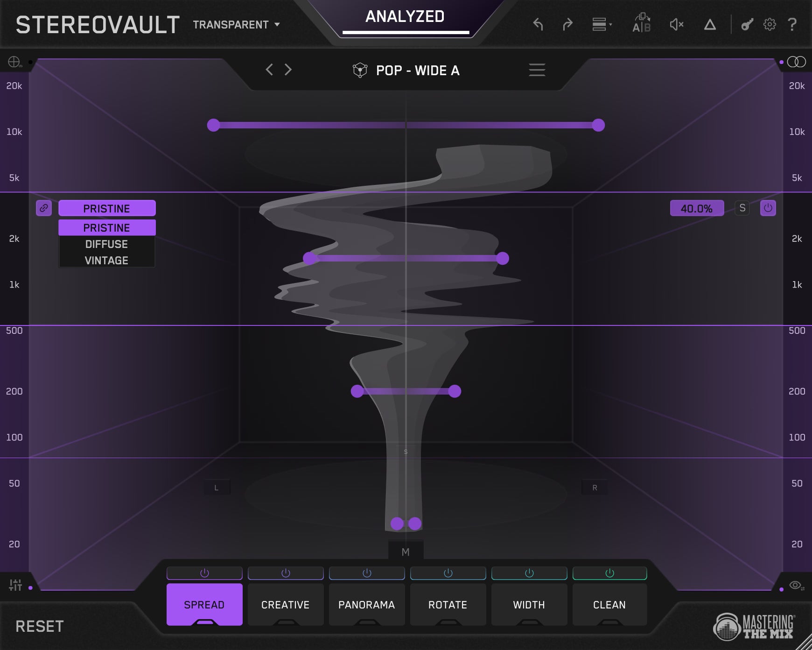Click the small S side label
Screen dimensions: 812x650
click(406, 452)
